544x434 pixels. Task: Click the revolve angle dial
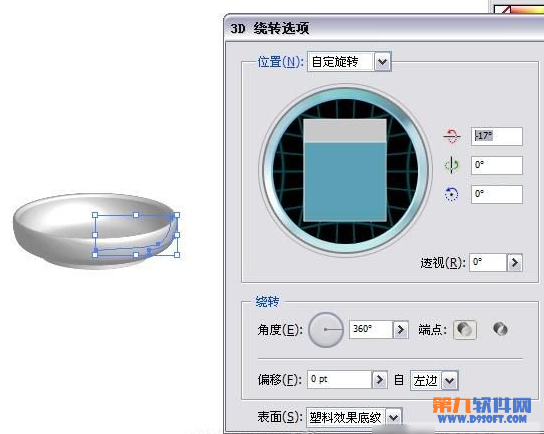click(326, 330)
